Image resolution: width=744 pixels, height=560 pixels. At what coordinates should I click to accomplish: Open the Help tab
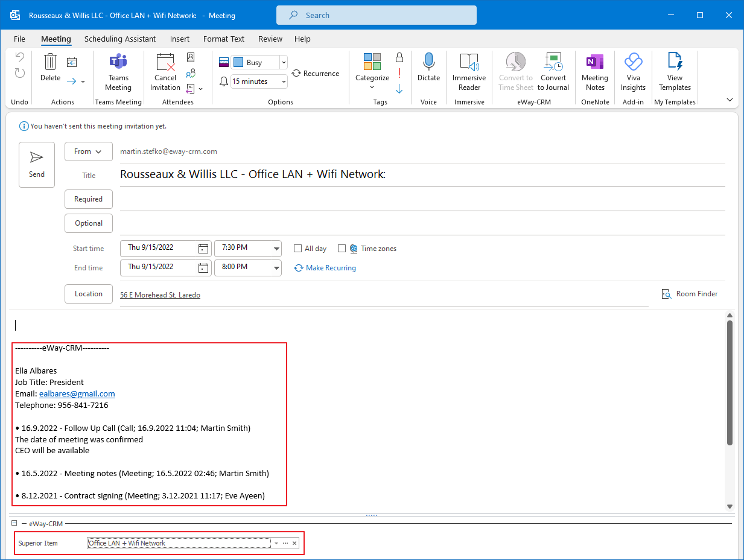(x=302, y=39)
